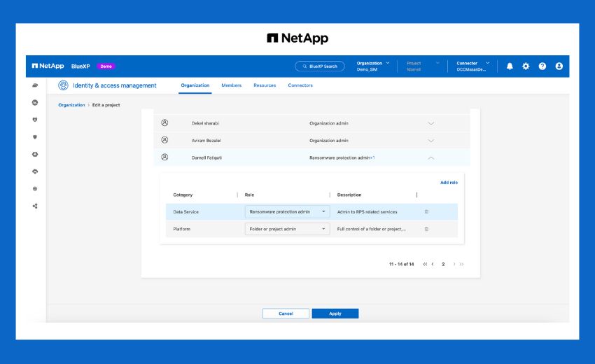Open the share nodes sidebar icon
This screenshot has height=364, width=595.
[35, 206]
